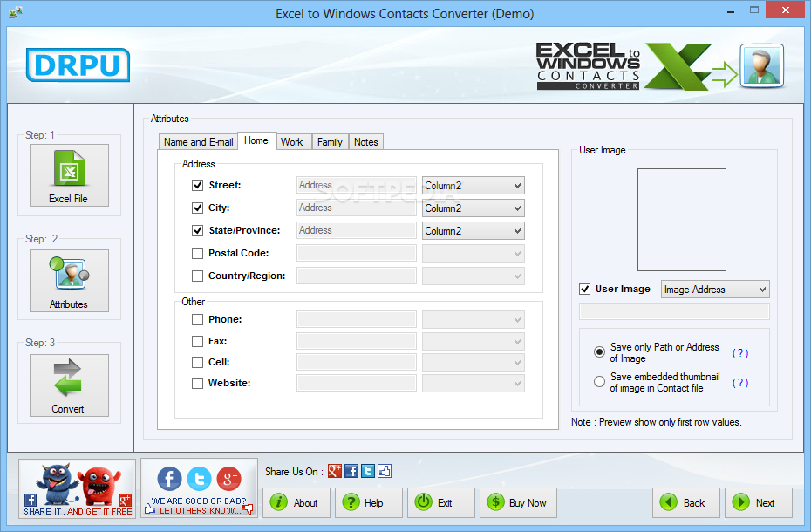Click the Help button
The width and height of the screenshot is (811, 532).
coord(368,502)
